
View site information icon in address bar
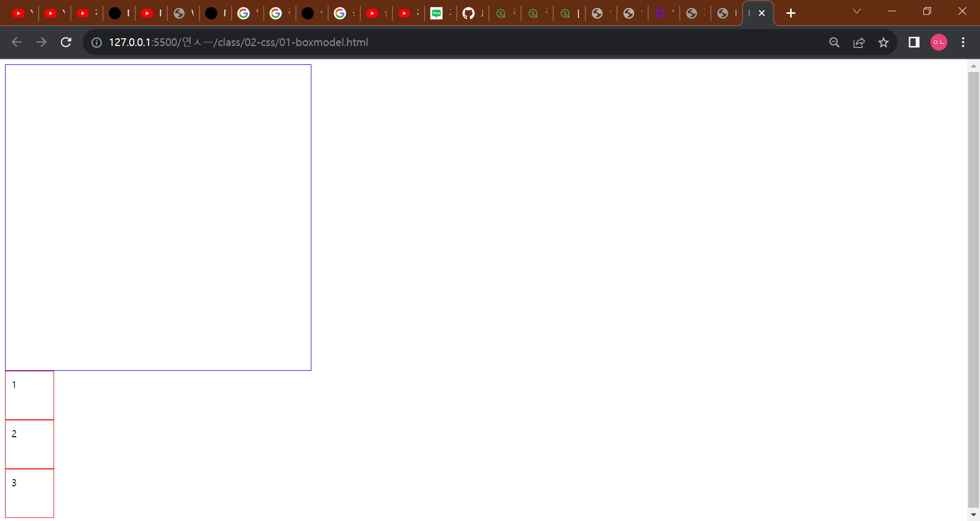(x=96, y=42)
